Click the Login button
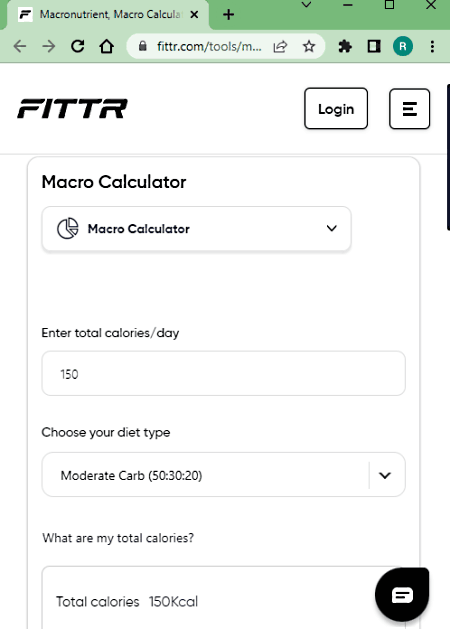 336,109
